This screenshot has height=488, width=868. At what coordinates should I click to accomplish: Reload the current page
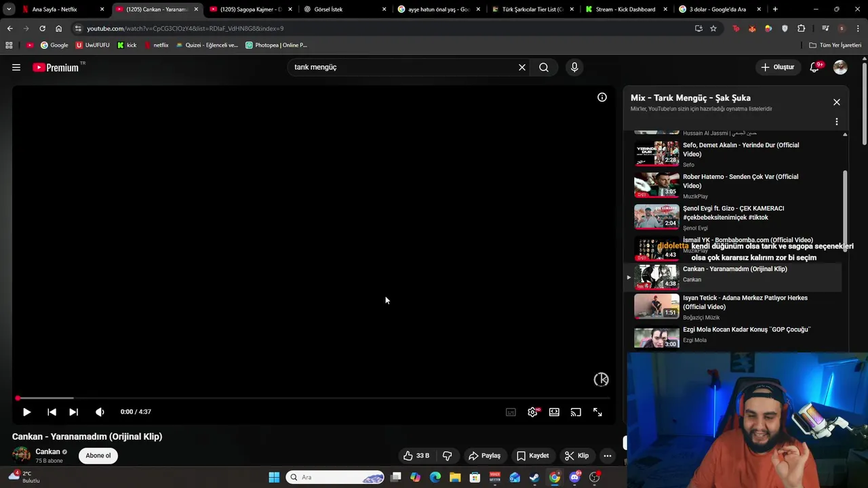(42, 28)
